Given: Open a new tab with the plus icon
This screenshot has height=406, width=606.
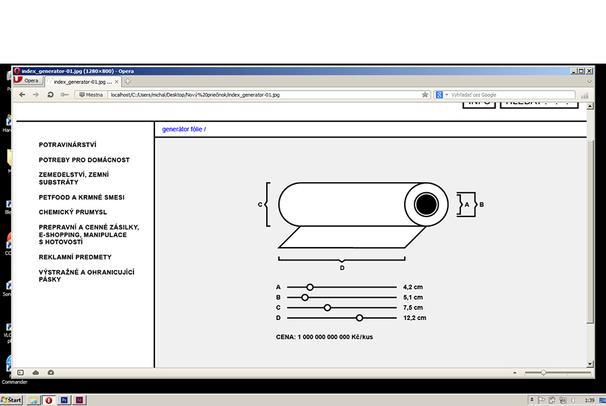Looking at the screenshot, I should (x=128, y=81).
